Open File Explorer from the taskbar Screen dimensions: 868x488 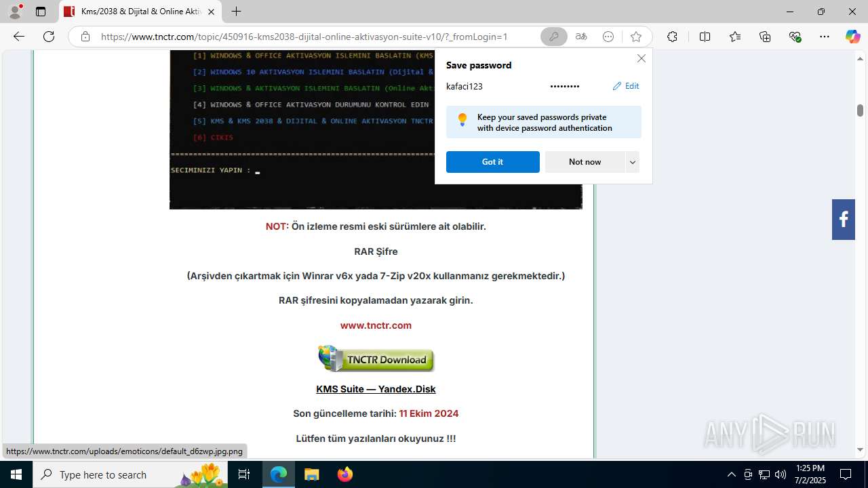pyautogui.click(x=311, y=474)
